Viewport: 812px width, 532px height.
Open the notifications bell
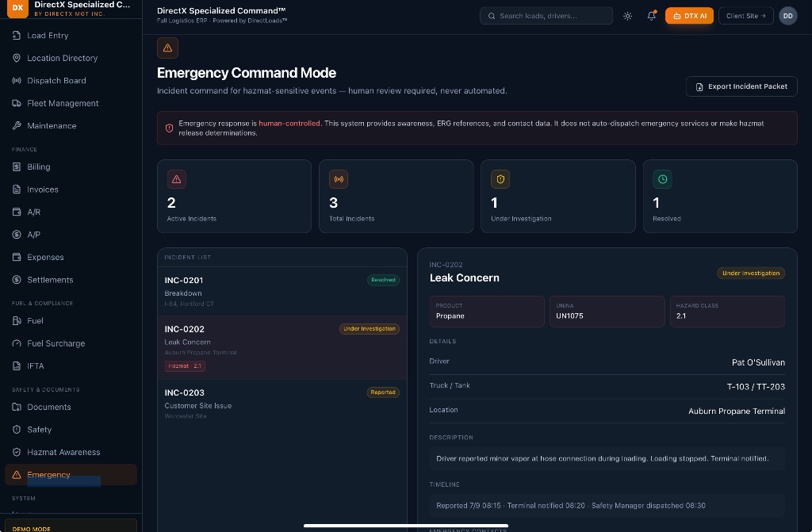[652, 16]
